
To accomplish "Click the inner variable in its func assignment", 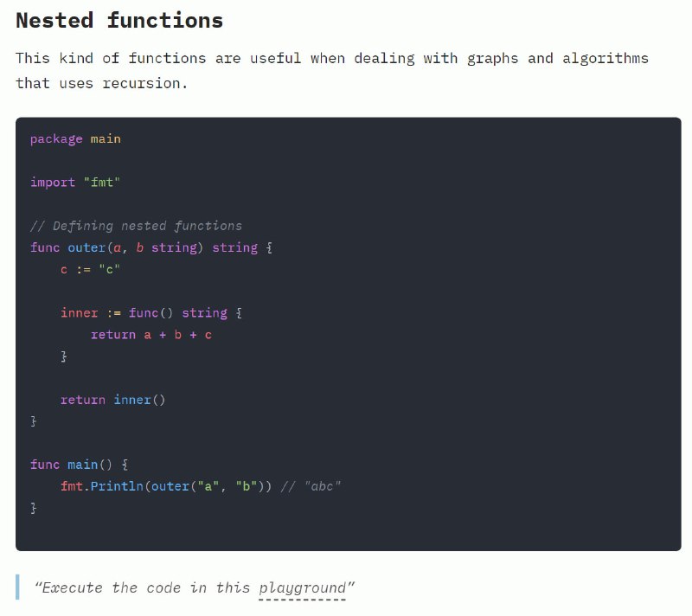I will pos(79,313).
